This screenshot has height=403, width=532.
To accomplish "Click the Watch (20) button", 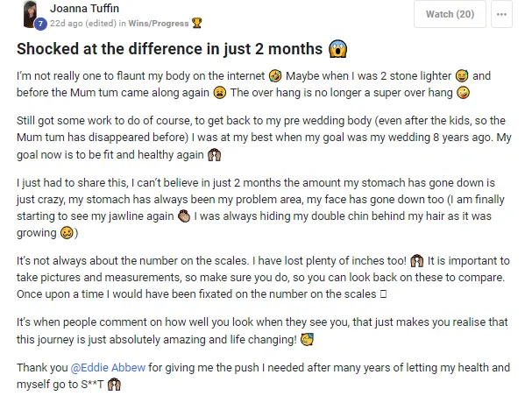I will tap(450, 14).
